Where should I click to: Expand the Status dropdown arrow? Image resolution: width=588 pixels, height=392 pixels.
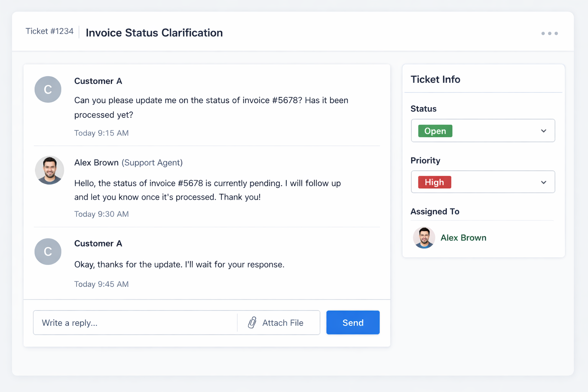(543, 131)
